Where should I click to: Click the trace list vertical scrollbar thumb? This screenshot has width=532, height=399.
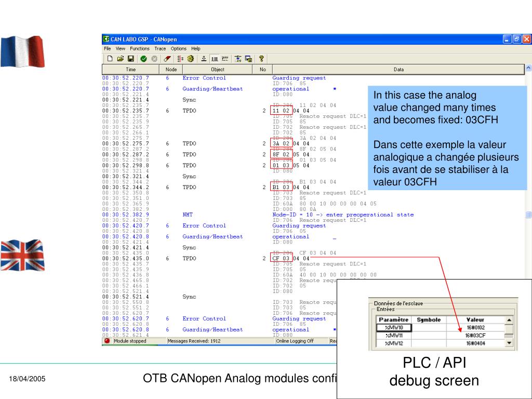[x=528, y=215]
